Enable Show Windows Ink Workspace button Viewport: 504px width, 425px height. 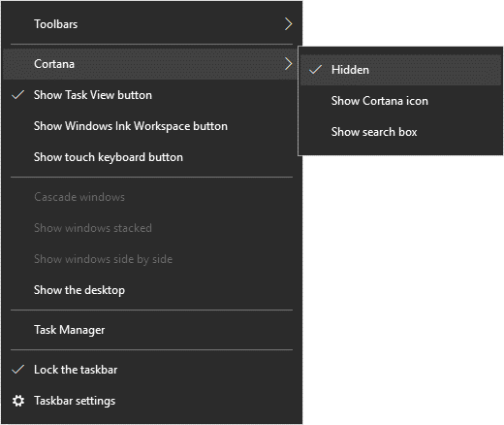pos(151,126)
